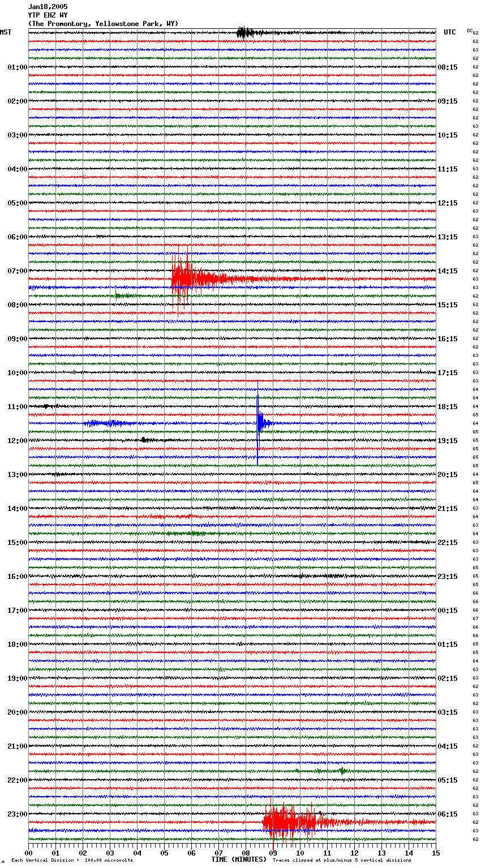Click the "DC" column heading
Screen dimensions: 481x868
click(470, 31)
